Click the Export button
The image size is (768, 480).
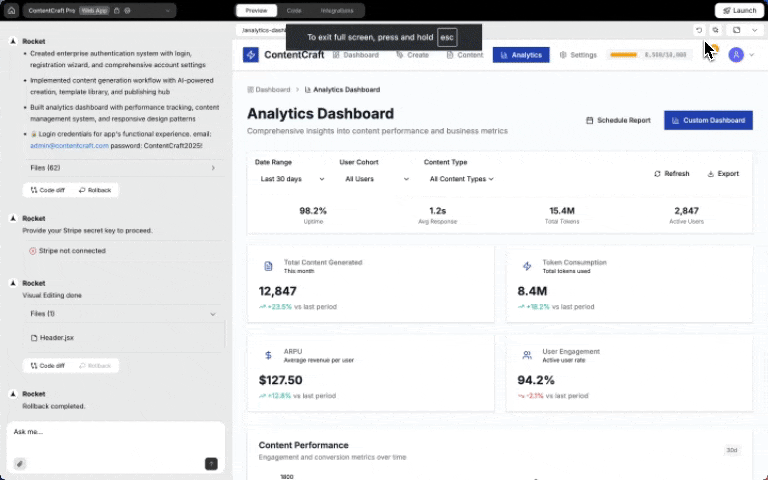point(723,174)
